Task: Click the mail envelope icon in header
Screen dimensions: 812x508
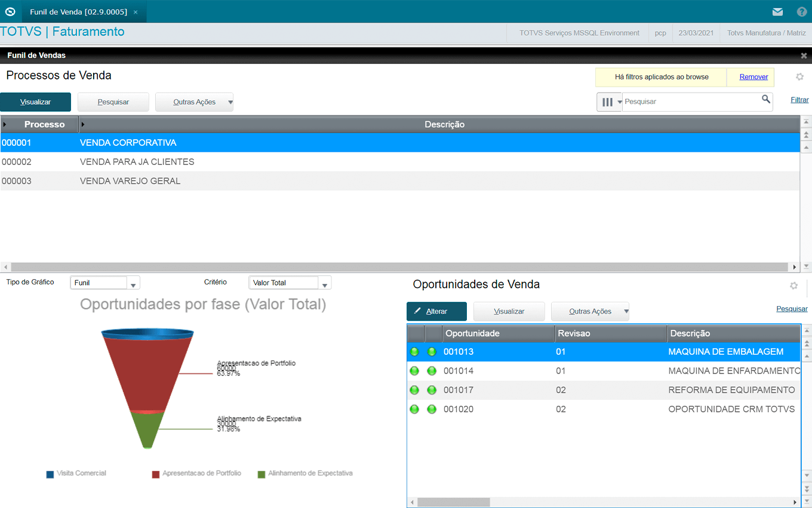Action: coord(777,11)
